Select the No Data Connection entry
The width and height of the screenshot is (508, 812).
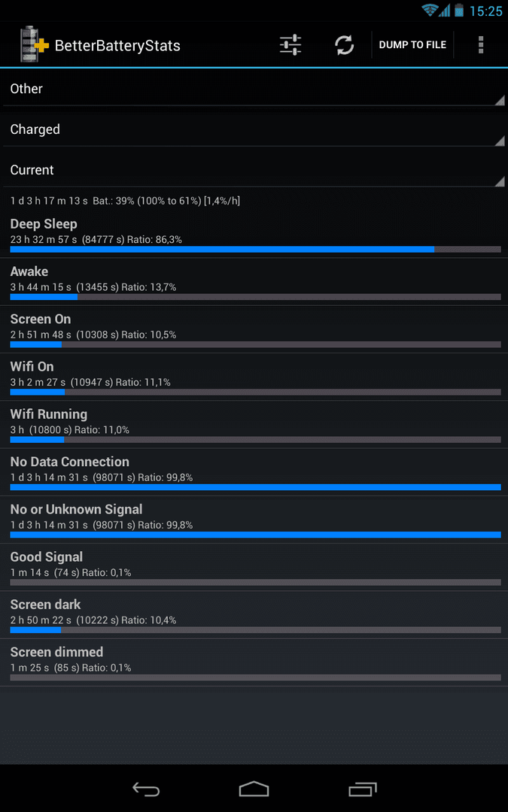tap(254, 472)
